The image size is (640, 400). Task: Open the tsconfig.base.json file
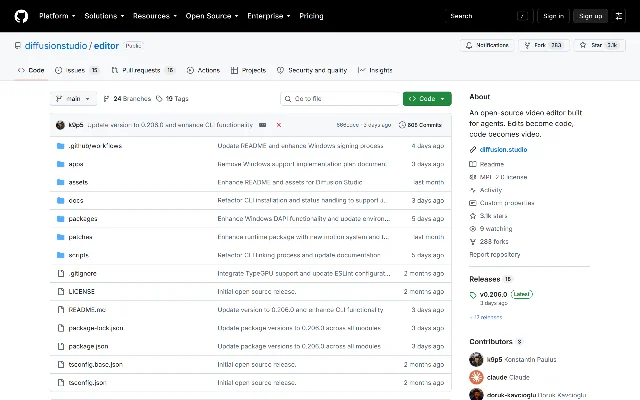[x=96, y=364]
